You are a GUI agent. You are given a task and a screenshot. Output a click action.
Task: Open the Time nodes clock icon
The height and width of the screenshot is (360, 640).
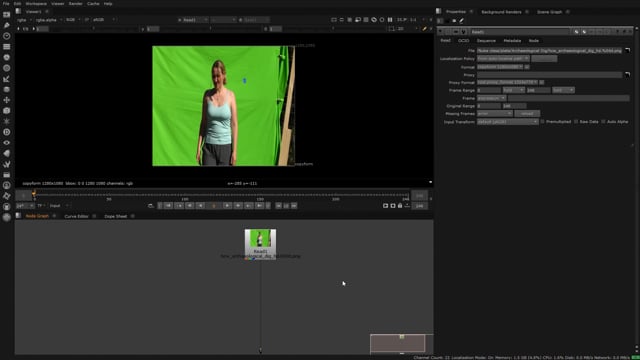(7, 36)
